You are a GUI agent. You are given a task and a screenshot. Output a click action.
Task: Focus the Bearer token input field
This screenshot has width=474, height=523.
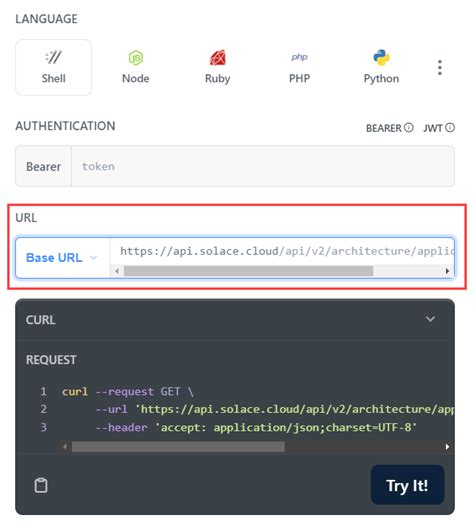tap(263, 166)
